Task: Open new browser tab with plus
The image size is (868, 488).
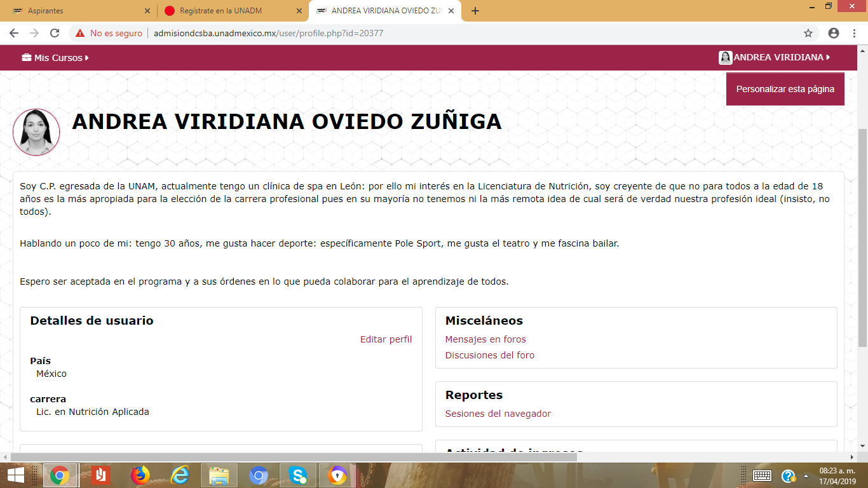Action: 475,11
